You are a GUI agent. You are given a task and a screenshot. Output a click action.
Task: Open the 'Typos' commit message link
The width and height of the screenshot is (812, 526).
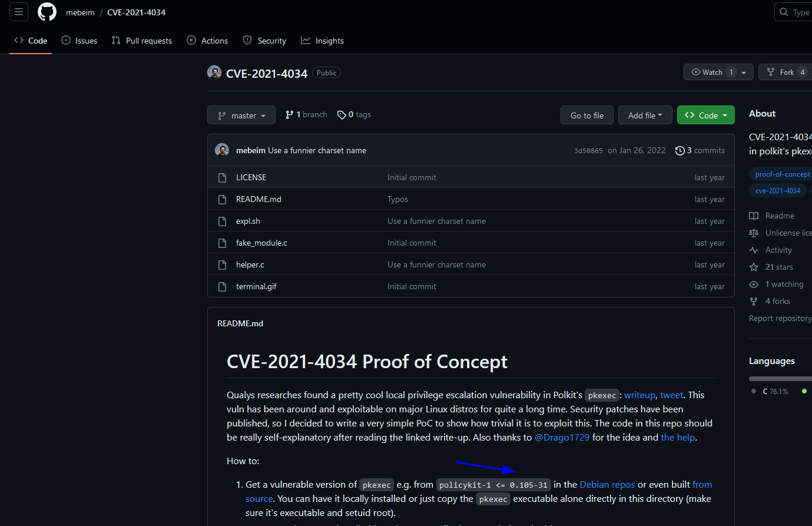click(397, 199)
